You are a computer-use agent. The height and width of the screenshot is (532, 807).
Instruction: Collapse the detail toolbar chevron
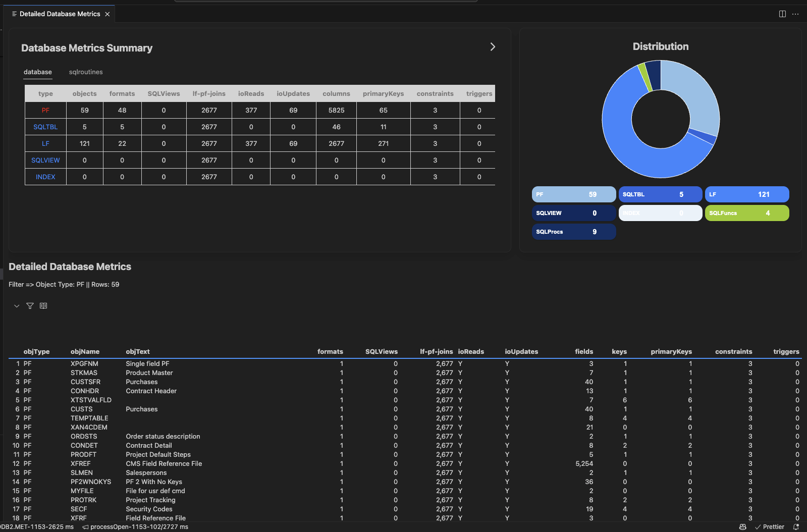point(17,306)
